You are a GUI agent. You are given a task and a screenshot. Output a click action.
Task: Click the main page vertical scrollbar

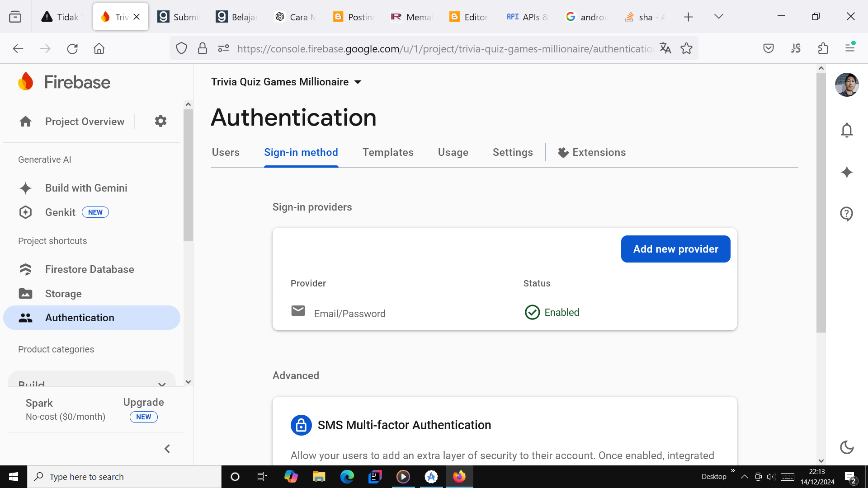(x=821, y=203)
